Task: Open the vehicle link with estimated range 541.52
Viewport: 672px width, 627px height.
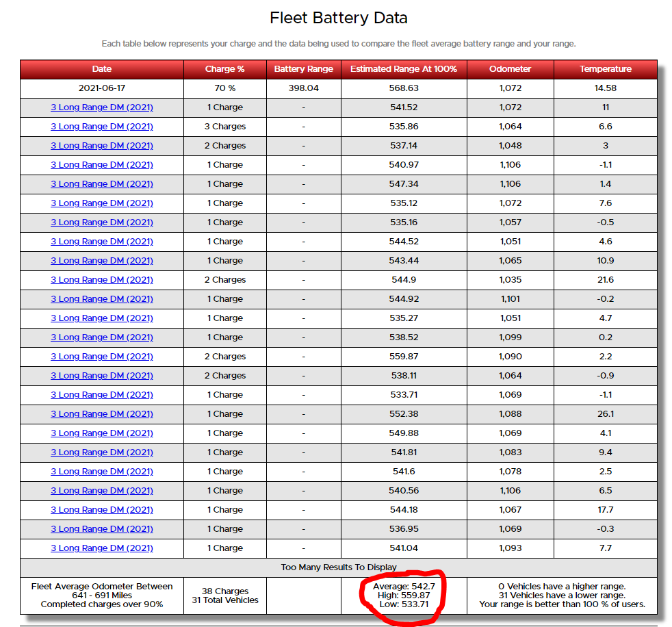Action: (102, 107)
